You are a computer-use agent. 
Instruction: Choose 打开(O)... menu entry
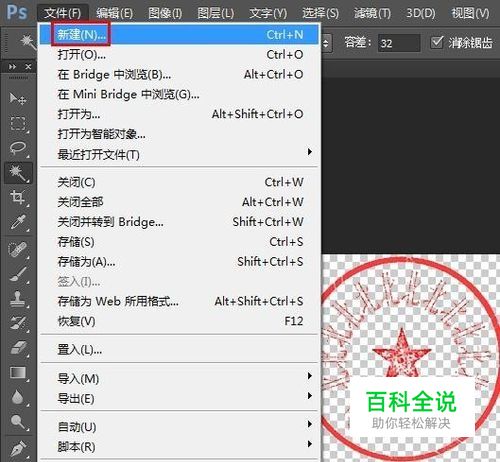180,54
